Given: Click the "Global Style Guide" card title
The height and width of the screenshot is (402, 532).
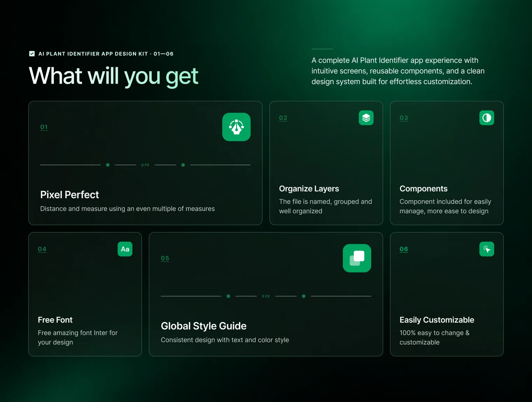Looking at the screenshot, I should point(204,326).
